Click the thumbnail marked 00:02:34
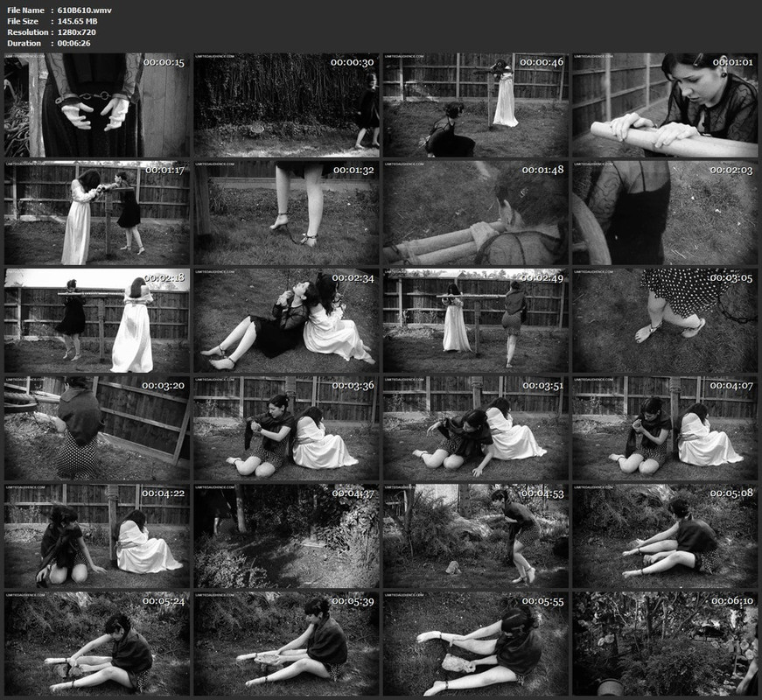This screenshot has width=762, height=700. click(287, 321)
